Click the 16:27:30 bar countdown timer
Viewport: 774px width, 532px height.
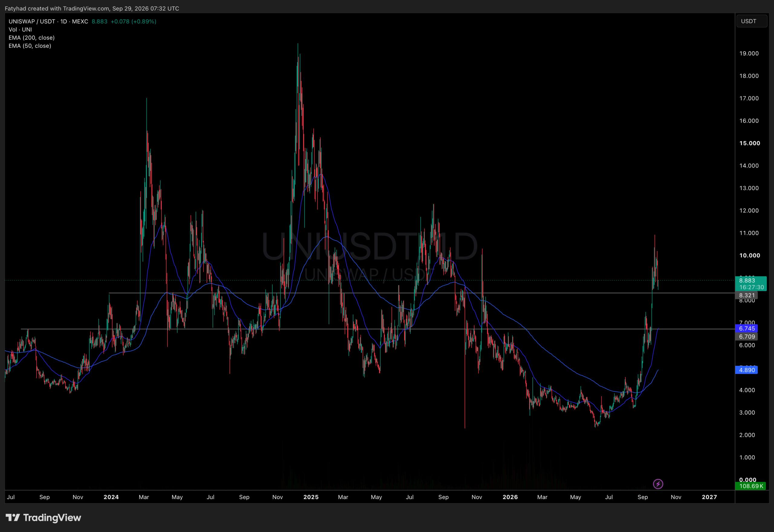pos(751,287)
